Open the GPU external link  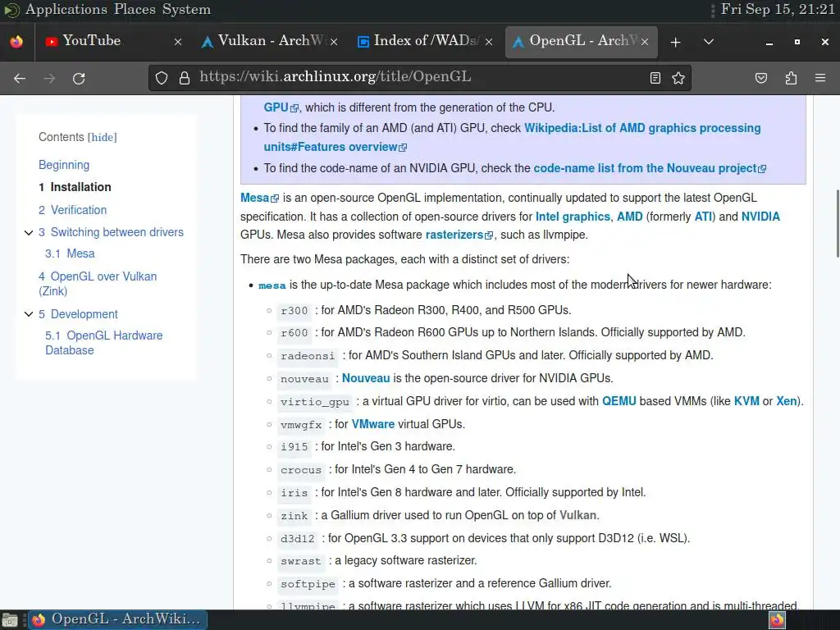click(281, 107)
